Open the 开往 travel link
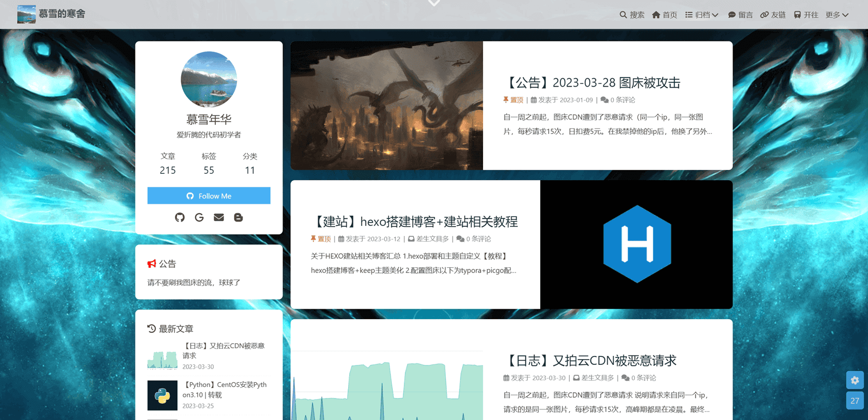868x420 pixels. tap(806, 15)
